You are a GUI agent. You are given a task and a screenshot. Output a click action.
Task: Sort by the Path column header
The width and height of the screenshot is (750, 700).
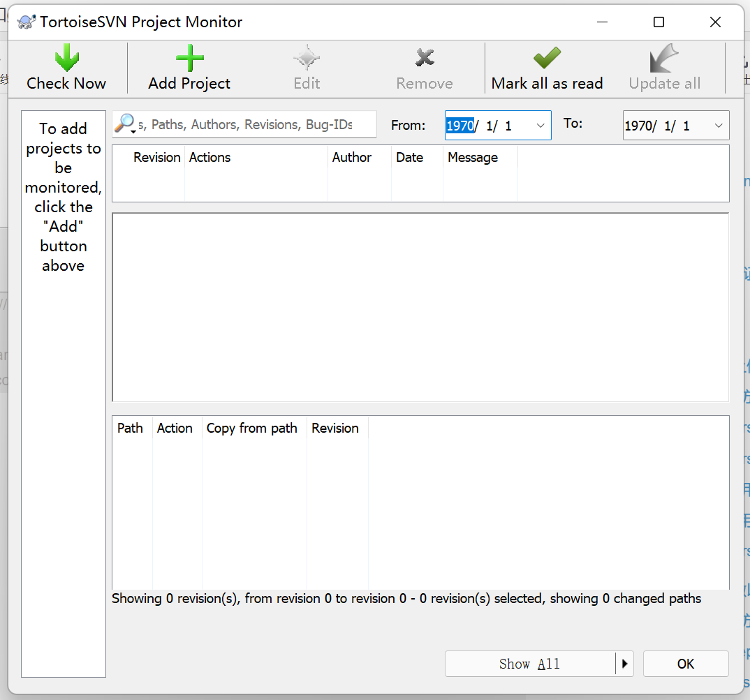[x=133, y=428]
